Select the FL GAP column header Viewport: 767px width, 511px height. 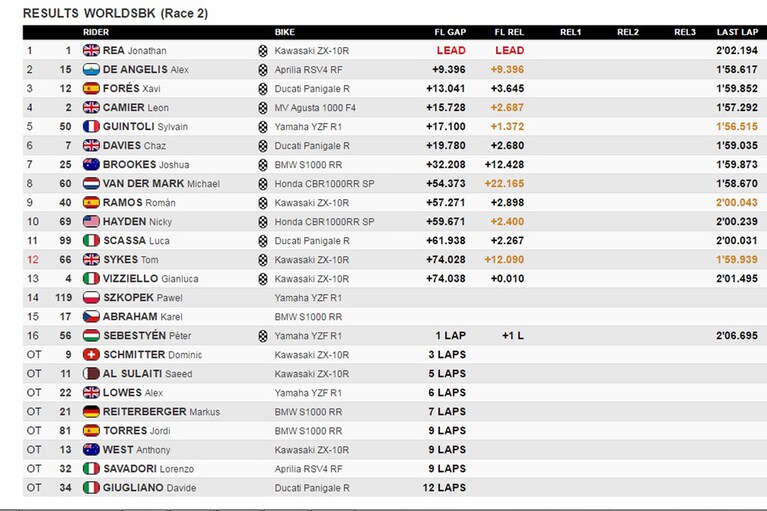(450, 32)
